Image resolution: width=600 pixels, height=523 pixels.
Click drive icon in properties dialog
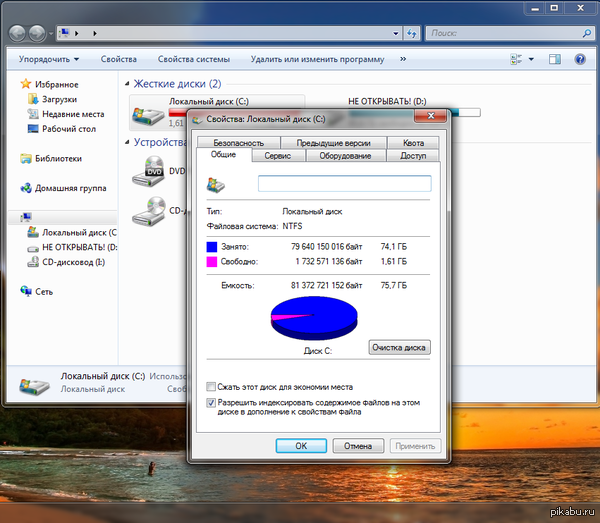point(216,185)
